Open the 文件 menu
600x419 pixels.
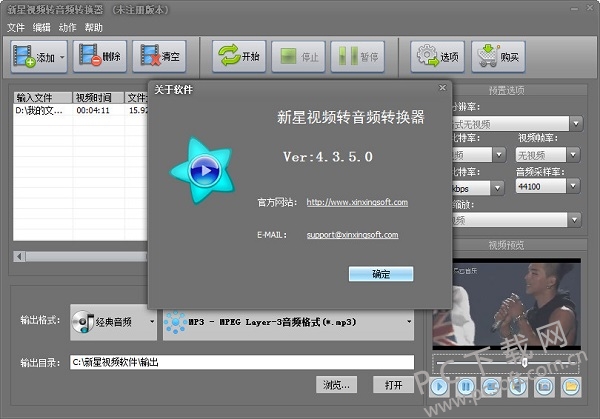(x=16, y=28)
